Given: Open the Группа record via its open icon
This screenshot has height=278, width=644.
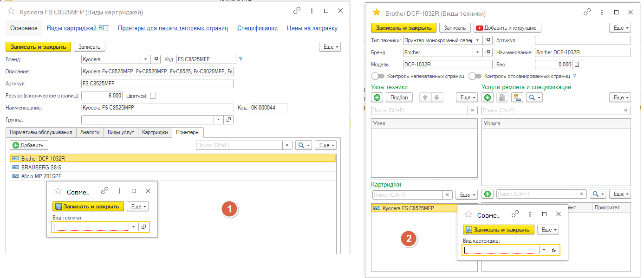Looking at the screenshot, I should [x=228, y=120].
